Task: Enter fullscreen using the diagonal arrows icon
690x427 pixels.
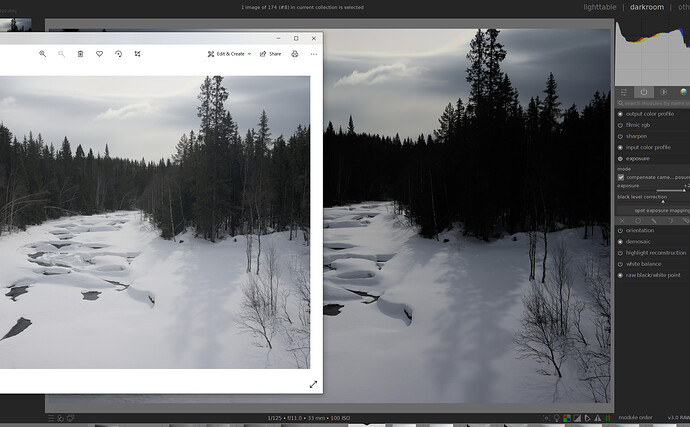Action: coord(313,384)
